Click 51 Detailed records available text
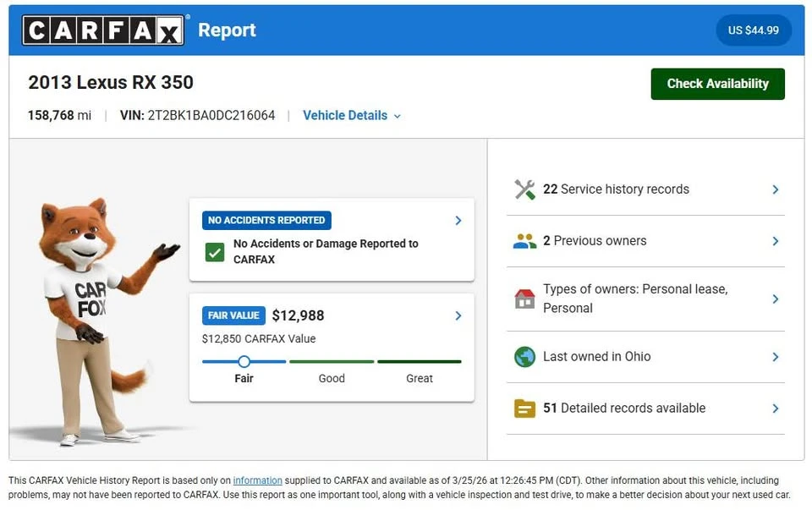Screen dimensions: 812x510 (x=624, y=409)
